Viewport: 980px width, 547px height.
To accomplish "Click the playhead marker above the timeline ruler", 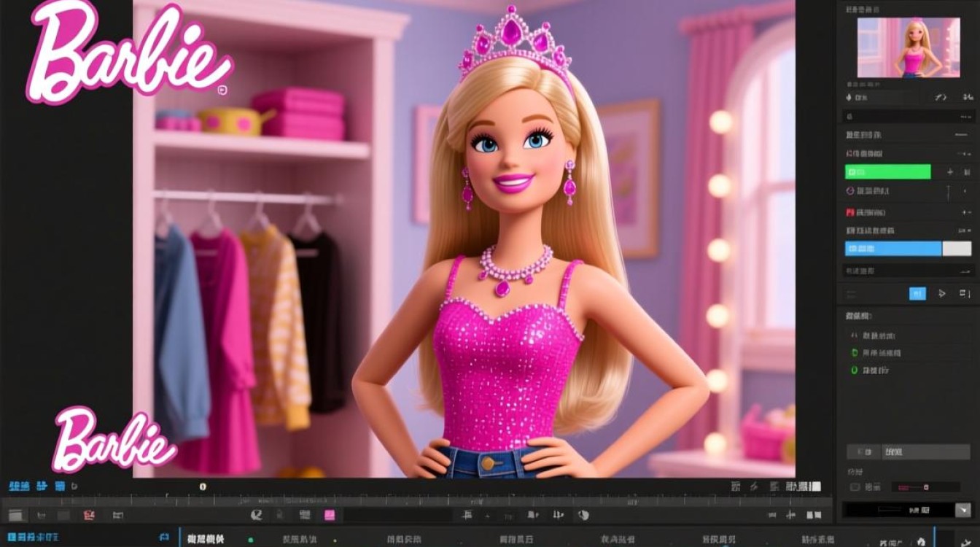I will pos(203,486).
